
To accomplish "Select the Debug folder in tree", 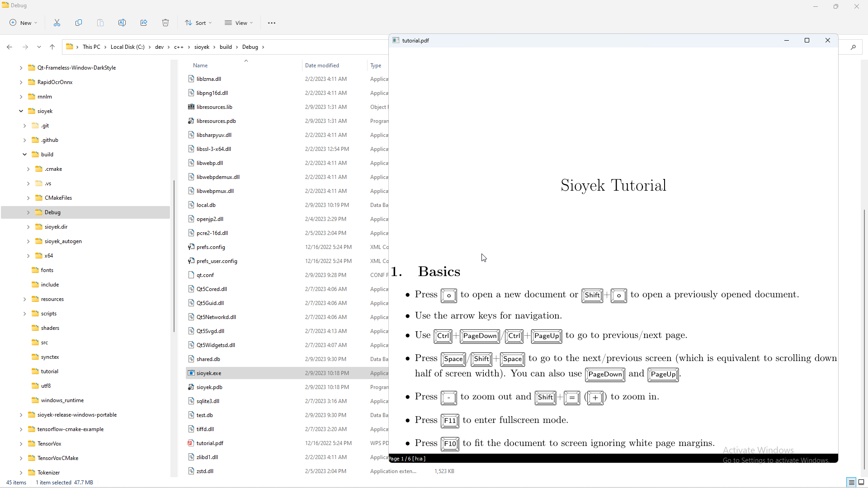I will pos(52,212).
